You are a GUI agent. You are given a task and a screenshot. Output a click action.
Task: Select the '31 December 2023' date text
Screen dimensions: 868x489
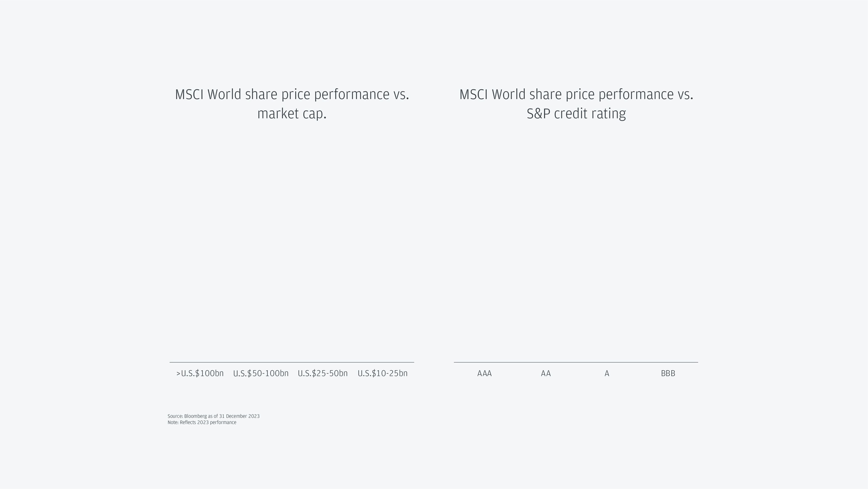239,416
